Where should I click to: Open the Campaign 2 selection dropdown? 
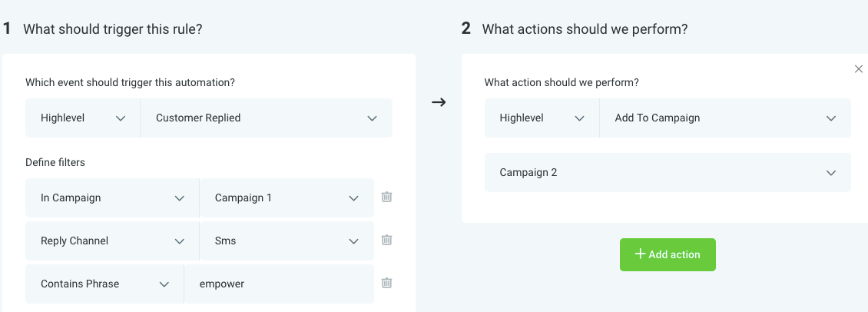pyautogui.click(x=668, y=173)
